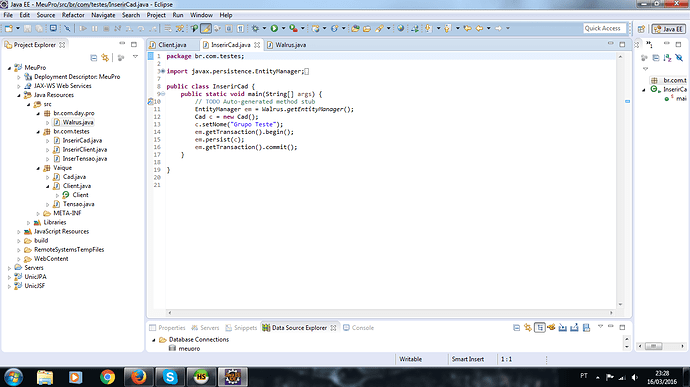Open the Console tab in bottom panel
Image resolution: width=690 pixels, height=387 pixels.
[358, 328]
